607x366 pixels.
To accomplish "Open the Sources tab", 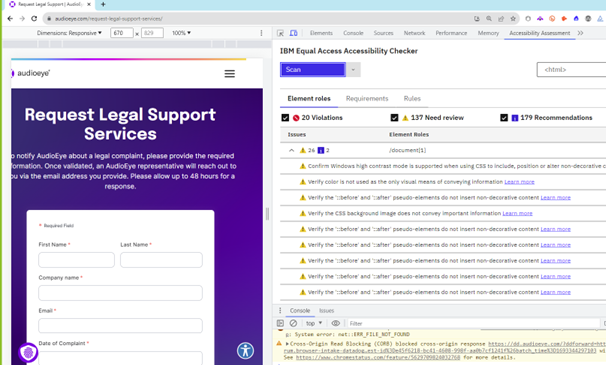I will pos(383,33).
